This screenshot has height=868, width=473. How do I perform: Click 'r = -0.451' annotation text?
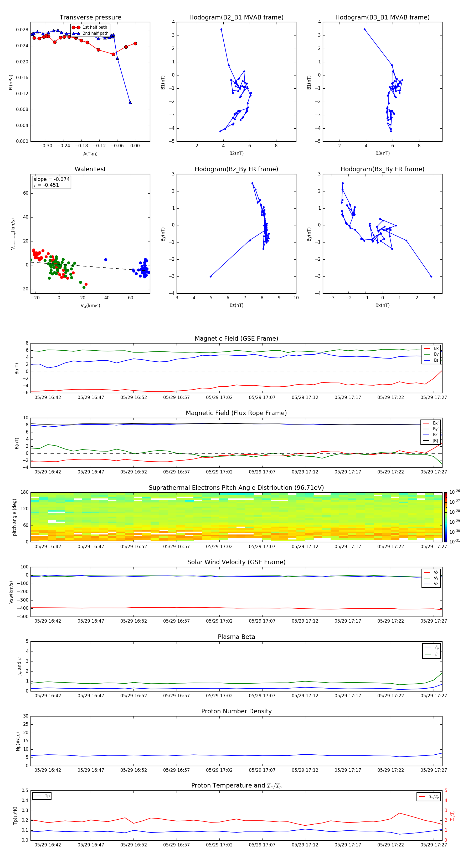click(47, 185)
